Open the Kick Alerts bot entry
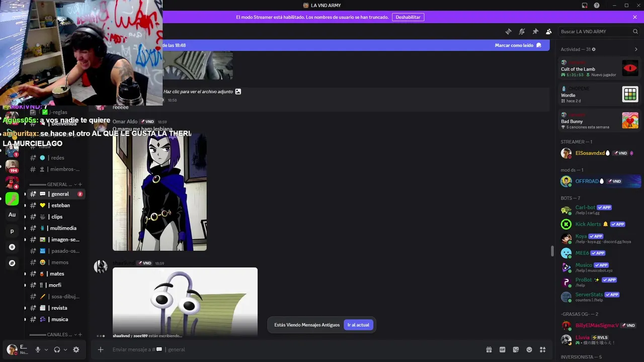Screen dimensions: 644x362 600,224
